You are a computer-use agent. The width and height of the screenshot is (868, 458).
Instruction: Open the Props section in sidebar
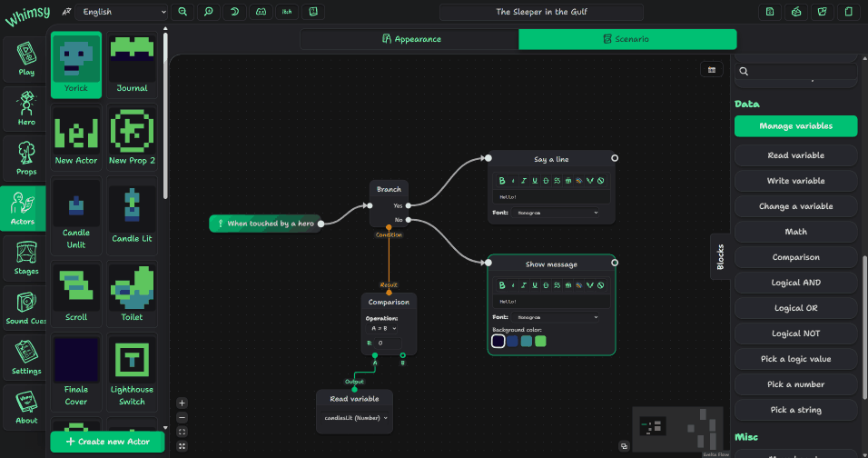point(26,159)
